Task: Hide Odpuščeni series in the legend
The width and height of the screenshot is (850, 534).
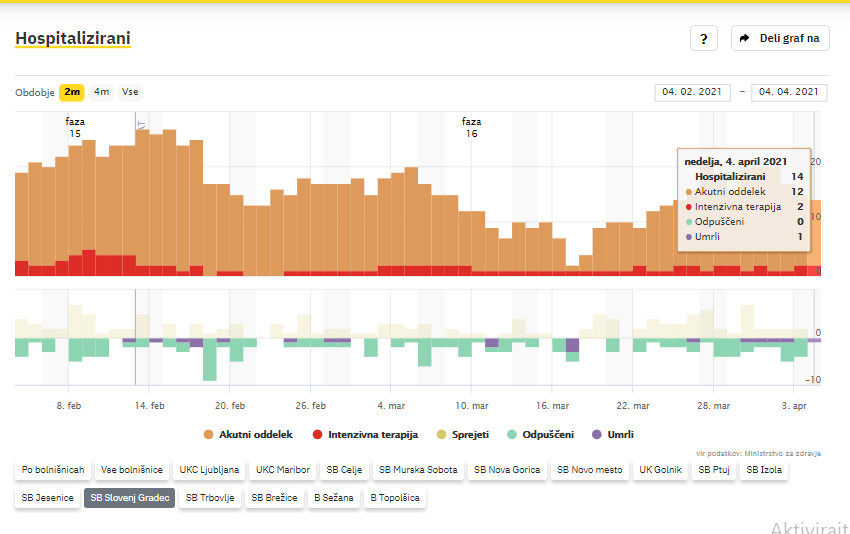Action: pos(541,435)
